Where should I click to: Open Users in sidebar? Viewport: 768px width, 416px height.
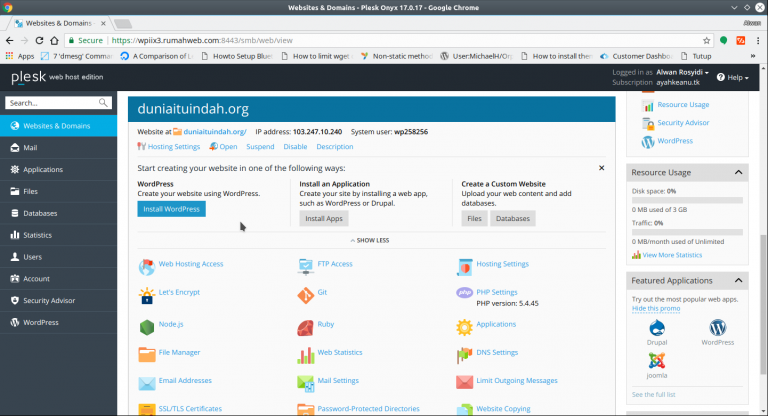(58, 257)
